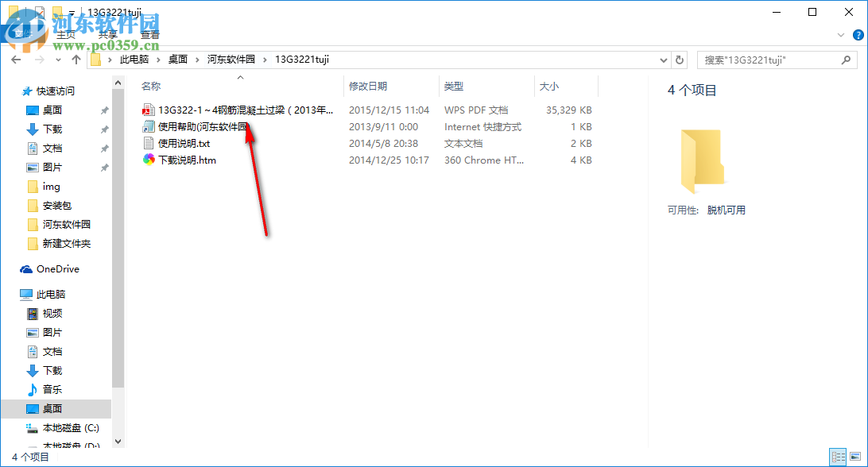Viewport: 868px width, 467px height.
Task: Open the Help question mark icon
Action: click(858, 34)
